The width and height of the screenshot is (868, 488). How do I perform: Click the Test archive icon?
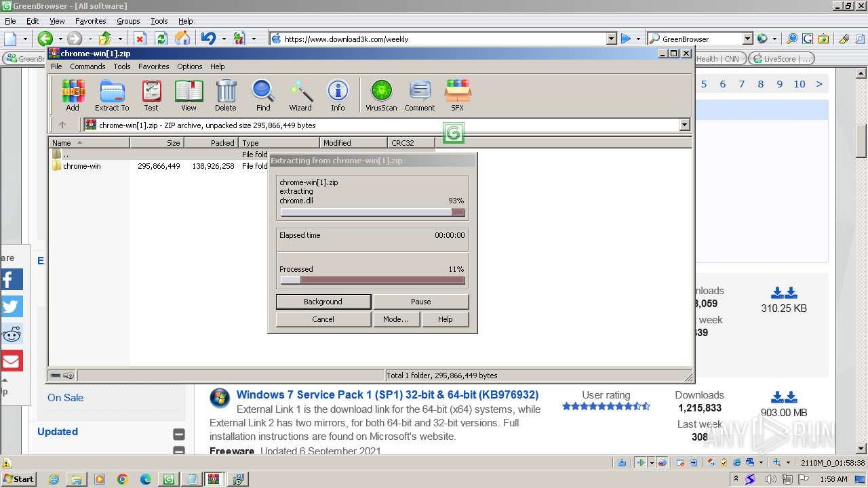(x=151, y=95)
